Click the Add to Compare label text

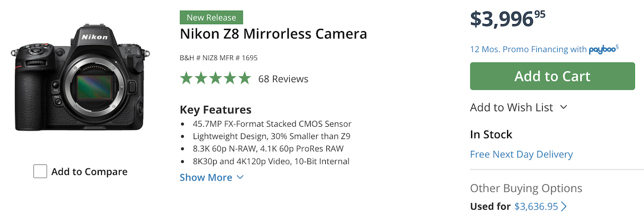89,172
